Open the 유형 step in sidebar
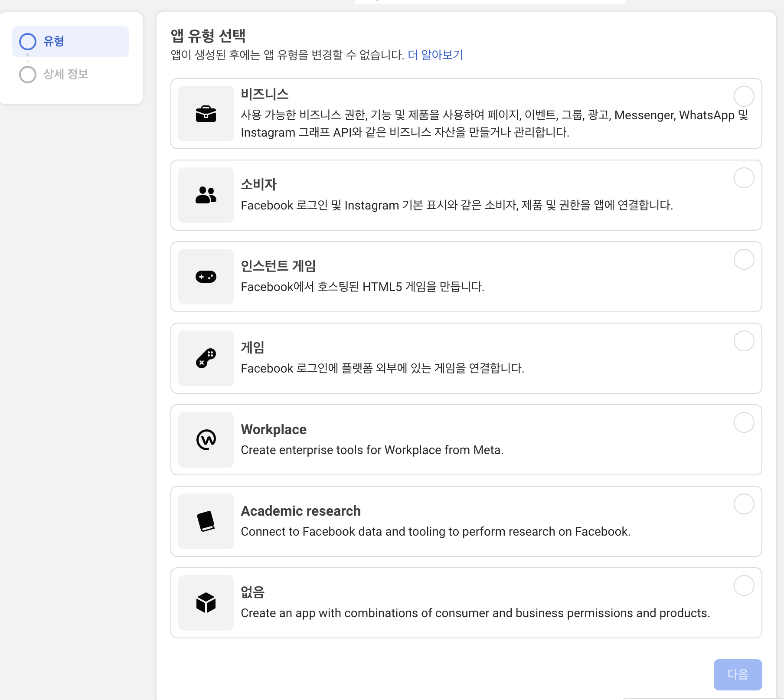 [70, 42]
